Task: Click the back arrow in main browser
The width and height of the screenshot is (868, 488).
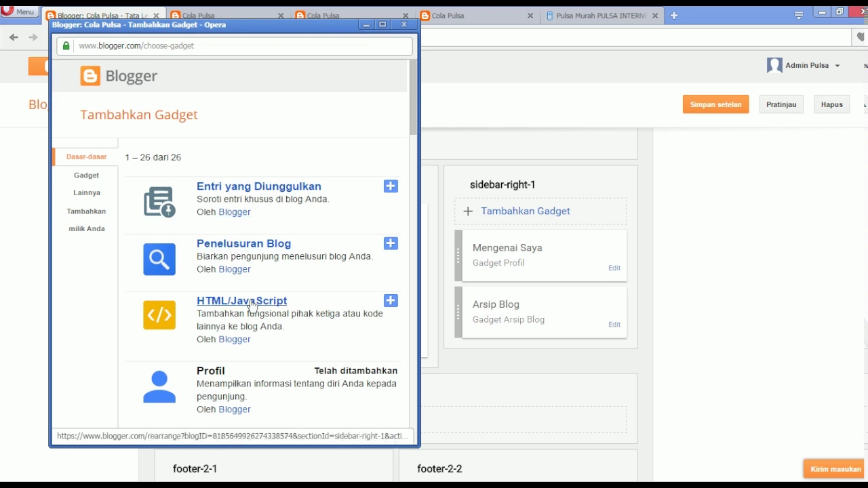Action: pyautogui.click(x=14, y=37)
